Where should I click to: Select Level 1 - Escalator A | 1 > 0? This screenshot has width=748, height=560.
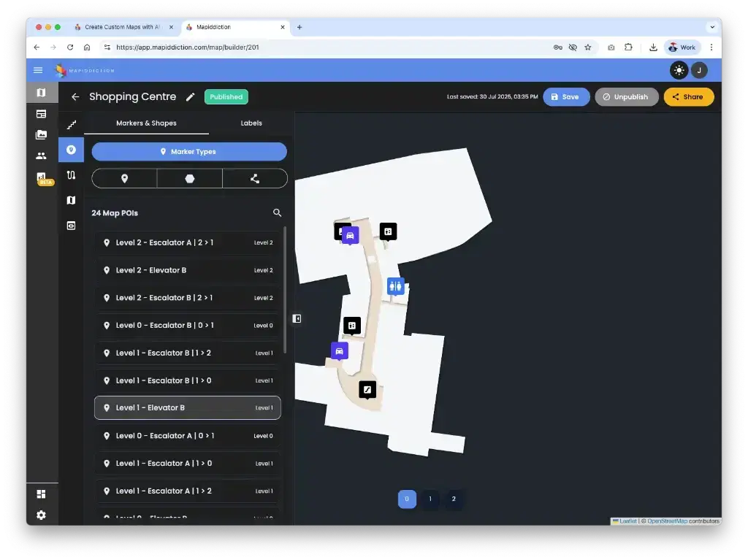(x=188, y=463)
